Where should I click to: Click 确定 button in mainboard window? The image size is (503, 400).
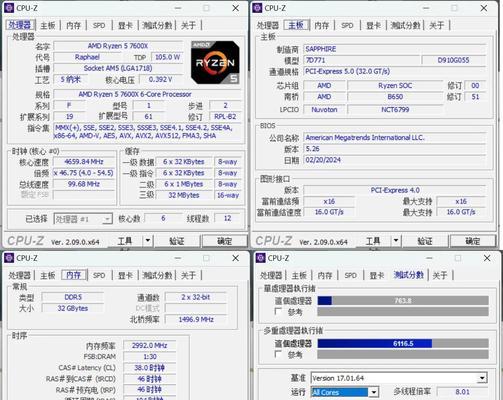point(473,241)
